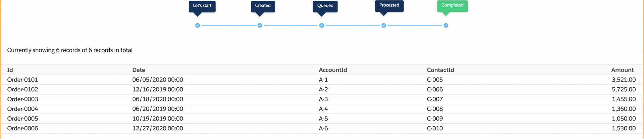Image resolution: width=644 pixels, height=139 pixels.
Task: Click the Let's start step checkmark icon
Action: (x=198, y=26)
